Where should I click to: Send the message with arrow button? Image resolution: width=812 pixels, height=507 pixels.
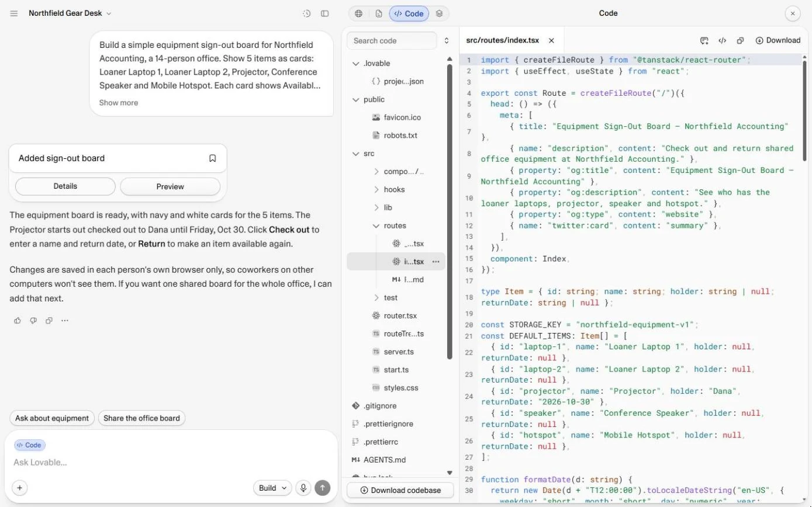click(322, 488)
